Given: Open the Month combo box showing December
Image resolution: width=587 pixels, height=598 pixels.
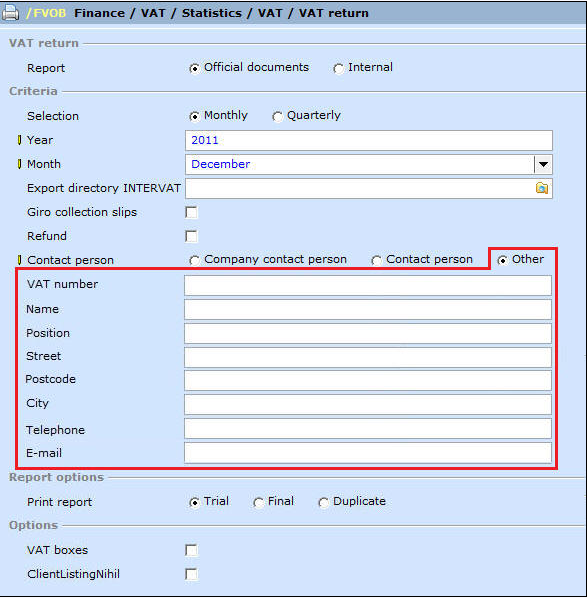Looking at the screenshot, I should [x=368, y=164].
